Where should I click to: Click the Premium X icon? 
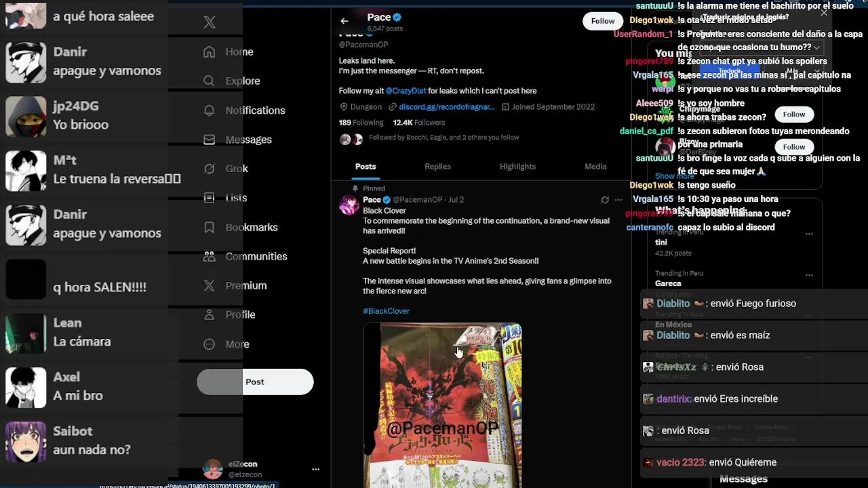click(210, 285)
